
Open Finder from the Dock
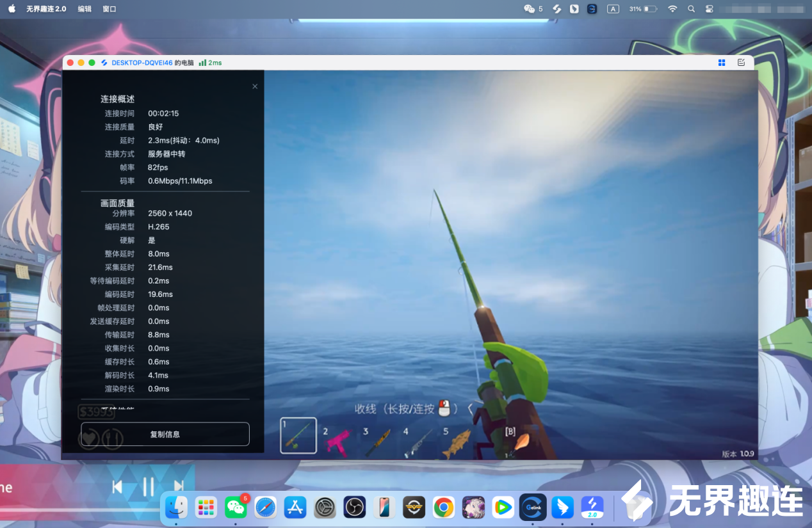pyautogui.click(x=176, y=508)
